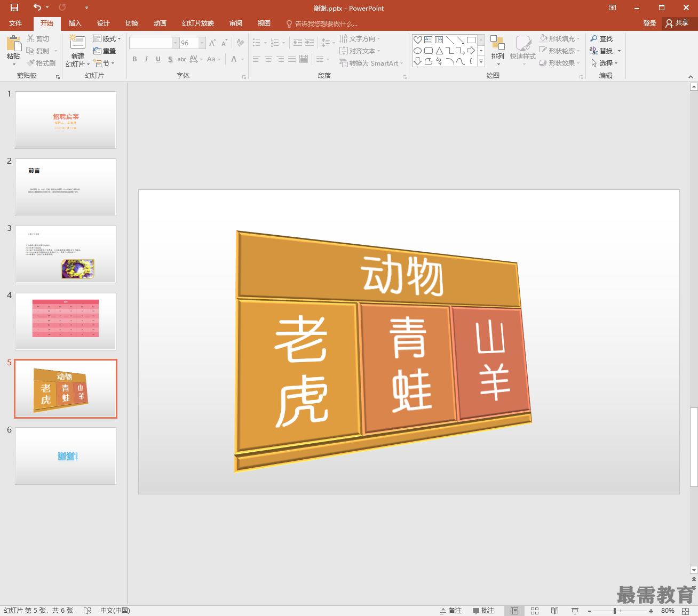The image size is (698, 616).
Task: Toggle Italic formatting
Action: pos(146,59)
